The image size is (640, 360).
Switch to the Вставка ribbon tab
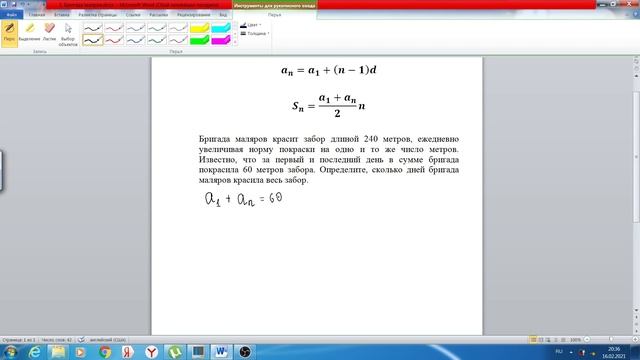pos(62,15)
